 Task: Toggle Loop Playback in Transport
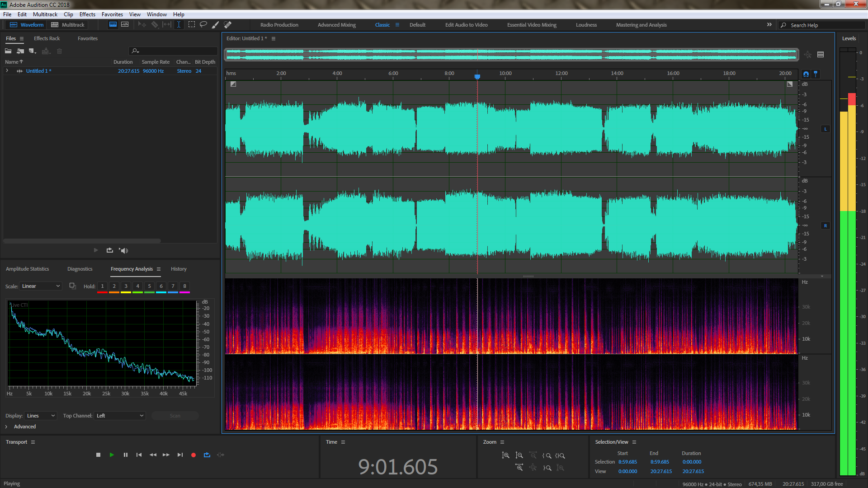[207, 455]
